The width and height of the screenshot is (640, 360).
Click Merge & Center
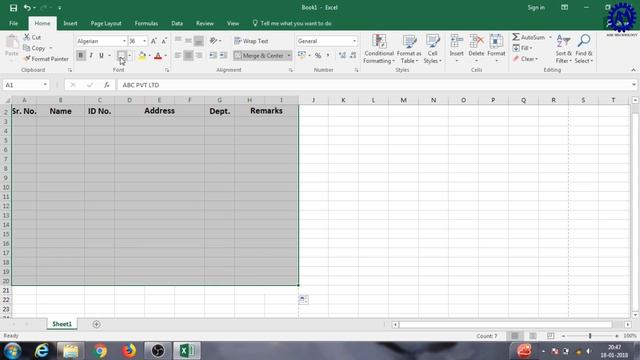[x=259, y=56]
